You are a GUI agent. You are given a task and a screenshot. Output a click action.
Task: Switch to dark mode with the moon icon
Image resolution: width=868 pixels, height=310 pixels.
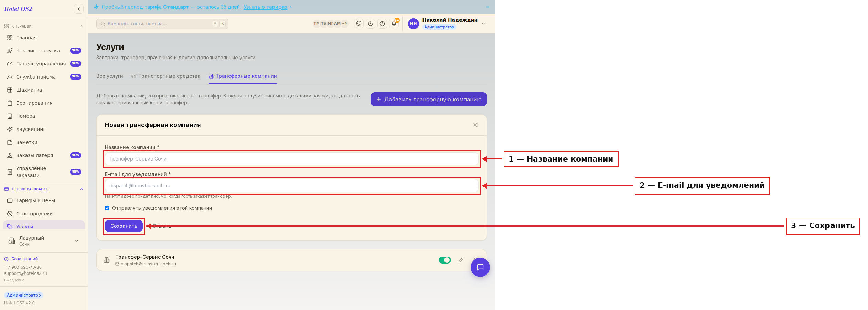[371, 23]
